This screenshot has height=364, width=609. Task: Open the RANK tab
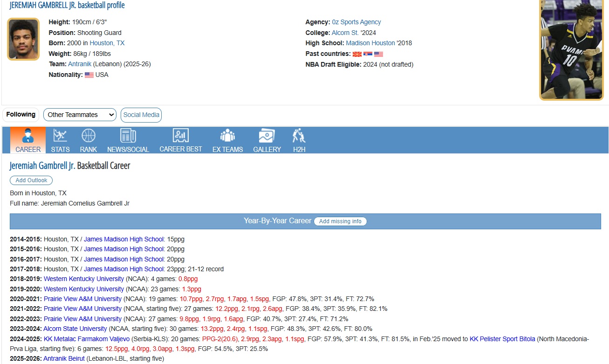(89, 140)
